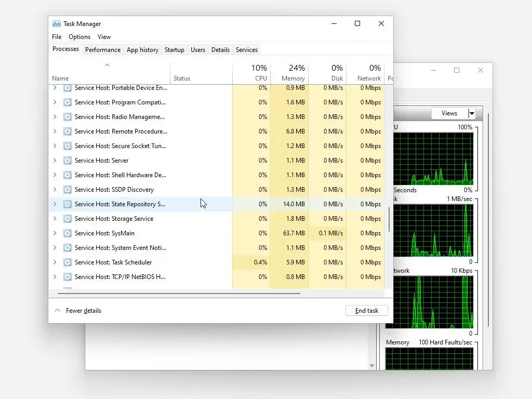Click the scroll down arrow in background window
Screen dimensions: 532x399
pos(372,366)
